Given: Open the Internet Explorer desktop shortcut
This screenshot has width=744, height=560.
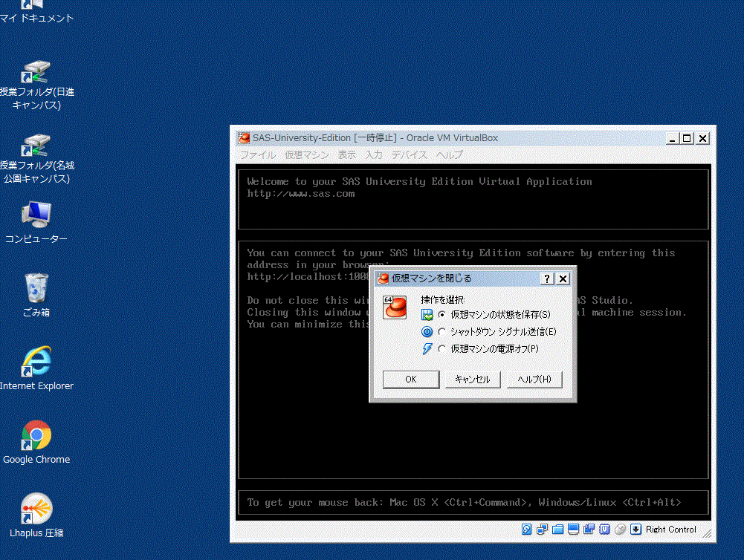Looking at the screenshot, I should (x=36, y=368).
